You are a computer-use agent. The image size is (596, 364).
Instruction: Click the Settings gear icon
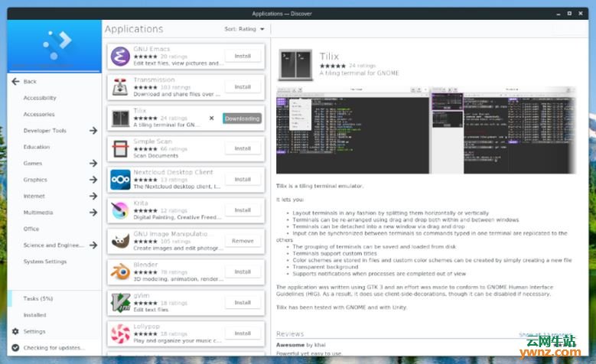click(15, 331)
